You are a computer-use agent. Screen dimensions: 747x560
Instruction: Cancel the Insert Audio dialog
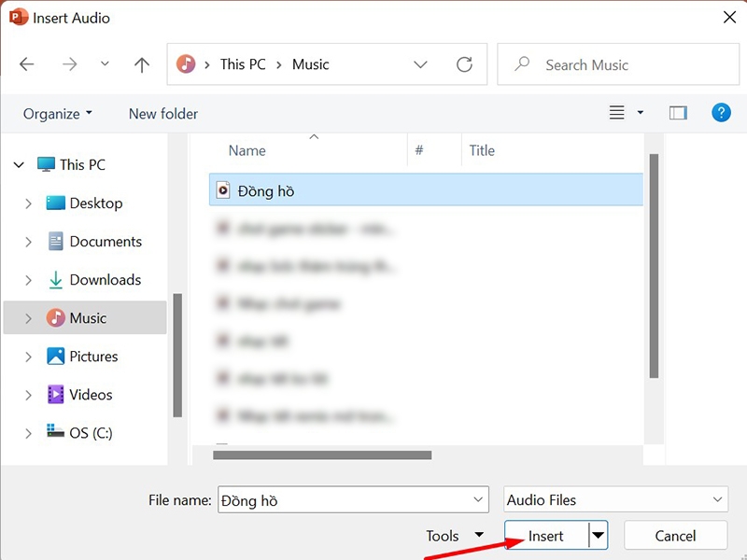(675, 536)
